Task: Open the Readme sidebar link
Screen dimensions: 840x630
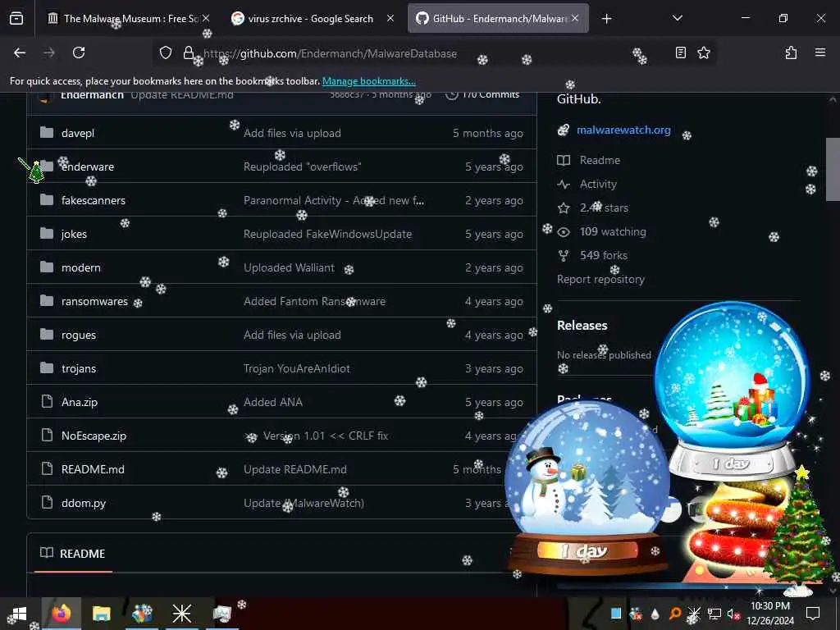Action: [600, 160]
